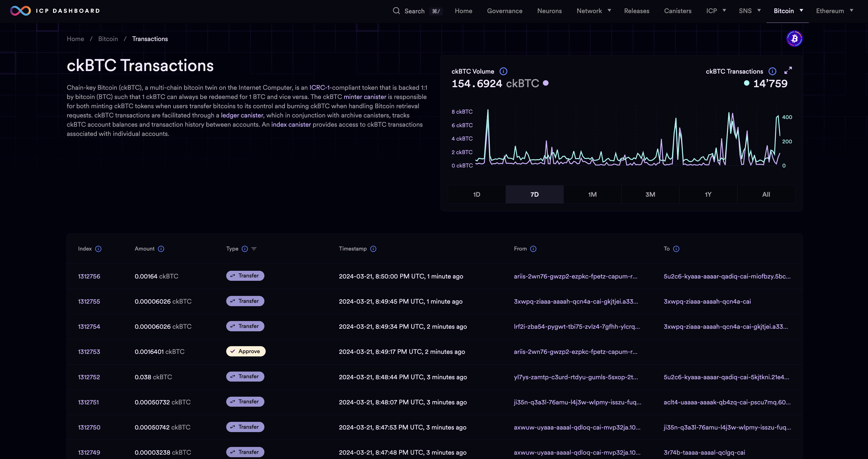Open the Releases page
Viewport: 868px width, 459px height.
coord(636,11)
